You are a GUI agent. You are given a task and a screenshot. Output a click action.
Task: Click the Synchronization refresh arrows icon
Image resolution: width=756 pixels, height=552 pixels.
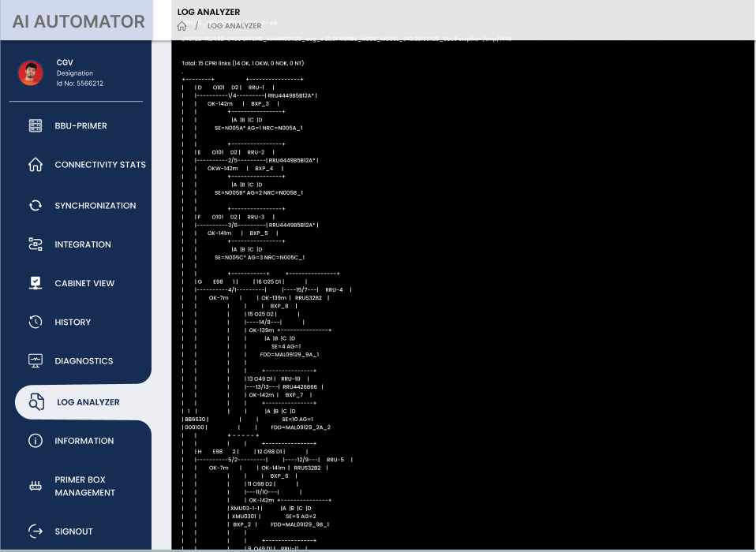[x=36, y=206]
